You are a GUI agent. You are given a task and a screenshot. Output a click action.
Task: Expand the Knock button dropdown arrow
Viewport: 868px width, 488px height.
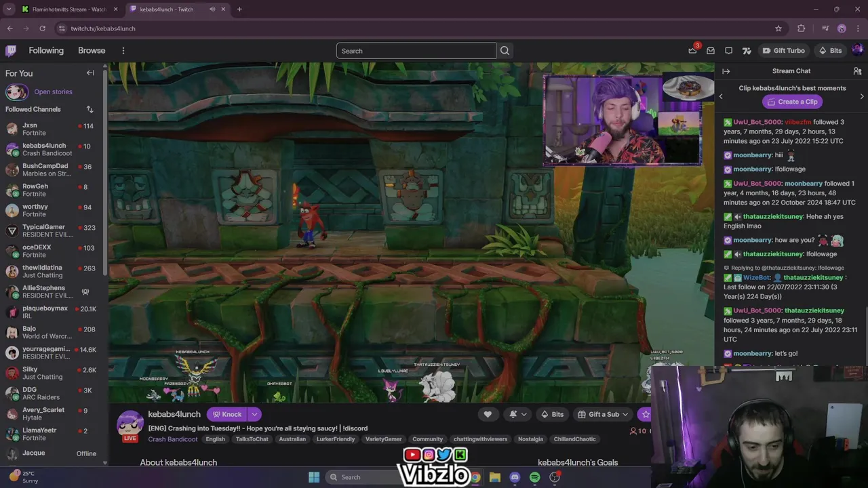click(x=254, y=414)
